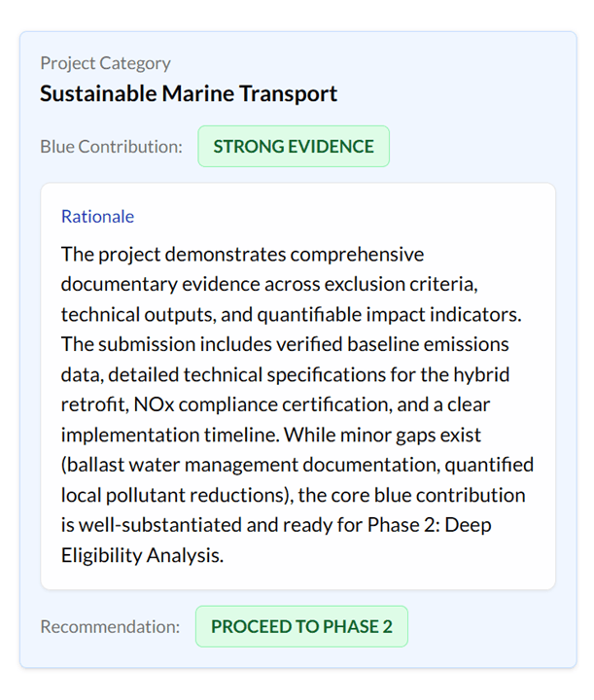Click the Sustainable Marine Transport title
Screen dimensions: 594x700
189,93
